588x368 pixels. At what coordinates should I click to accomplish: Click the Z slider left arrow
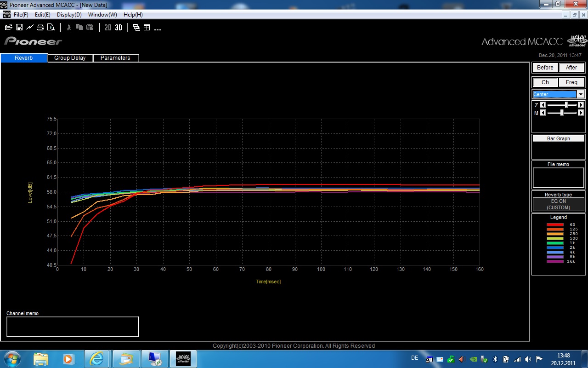543,105
